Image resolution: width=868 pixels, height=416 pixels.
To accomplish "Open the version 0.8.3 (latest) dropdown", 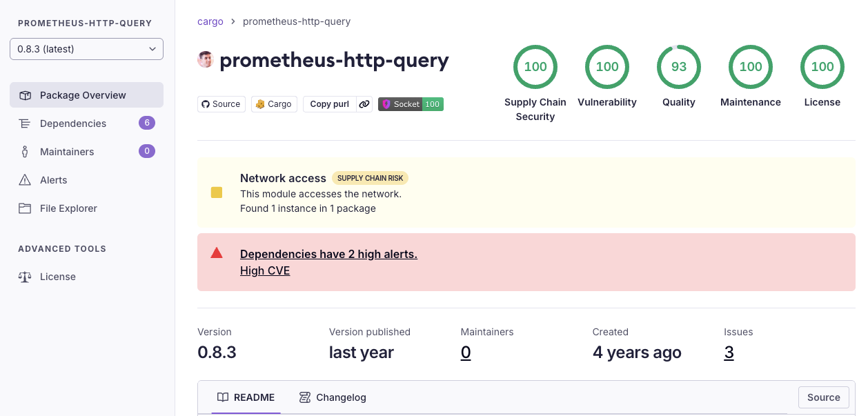I will pos(86,49).
